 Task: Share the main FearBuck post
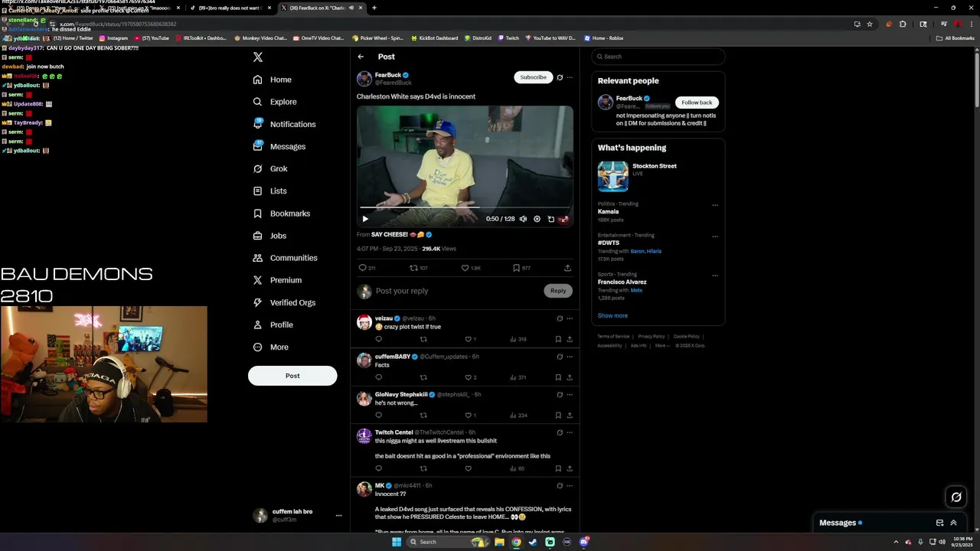pos(567,268)
